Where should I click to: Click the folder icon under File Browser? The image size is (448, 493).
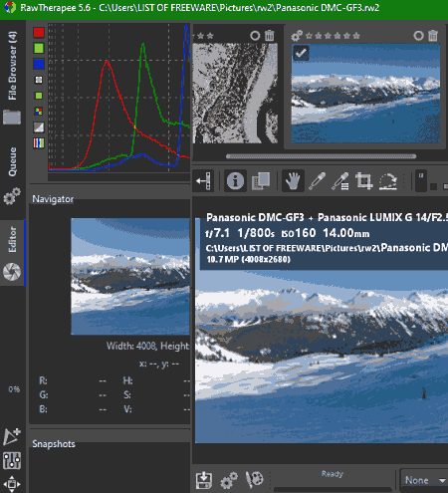pos(12,118)
